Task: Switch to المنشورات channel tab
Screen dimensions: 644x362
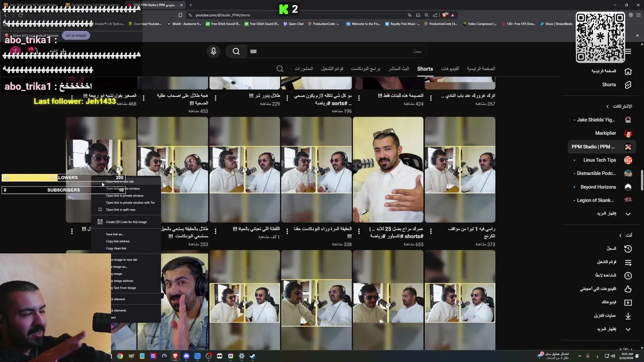Action: [304, 69]
